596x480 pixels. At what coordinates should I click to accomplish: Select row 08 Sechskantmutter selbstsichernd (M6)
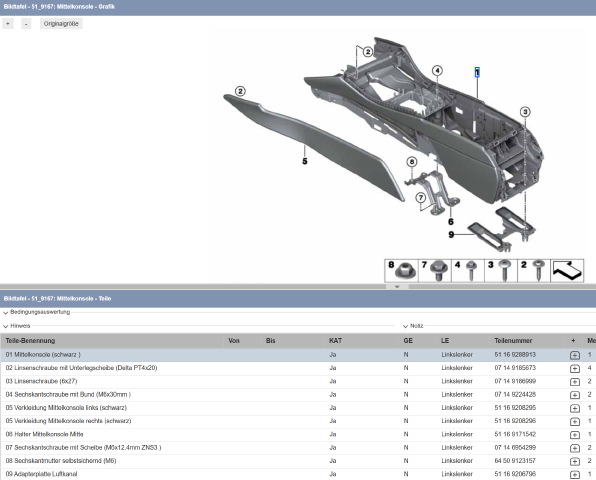point(298,461)
